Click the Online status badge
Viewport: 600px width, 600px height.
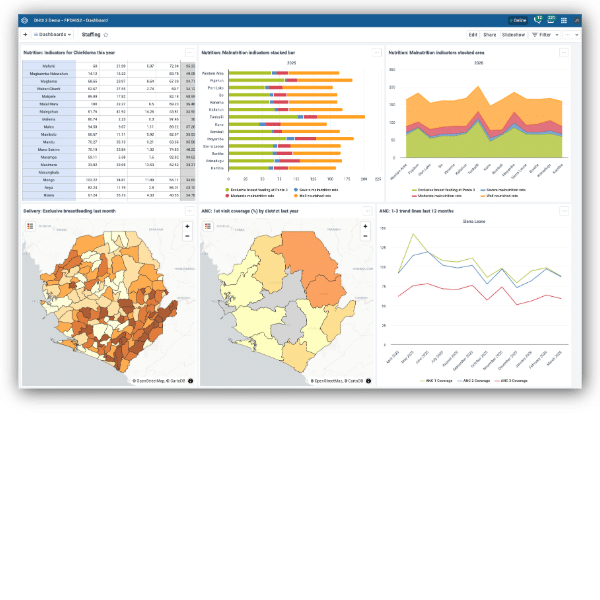(518, 20)
